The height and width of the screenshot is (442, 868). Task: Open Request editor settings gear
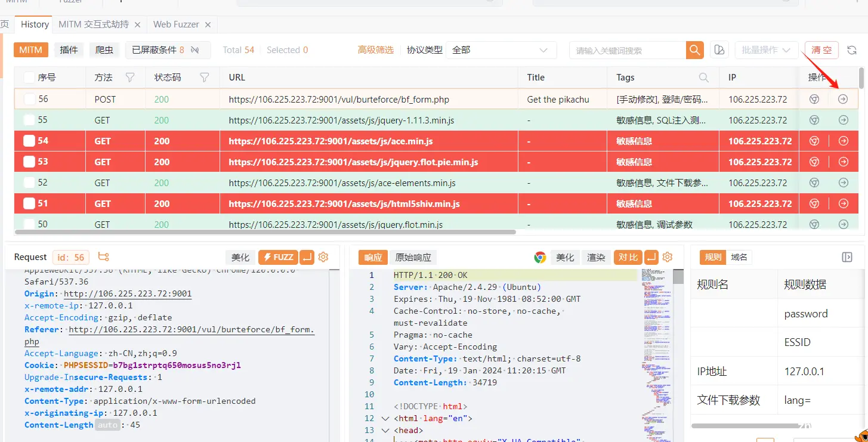pyautogui.click(x=323, y=257)
